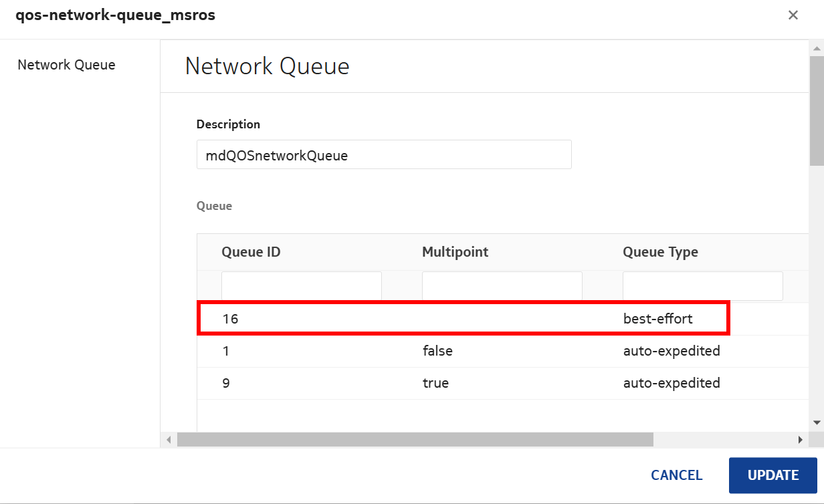
Task: Close the qos-network-queue_msros dialog
Action: [x=793, y=15]
